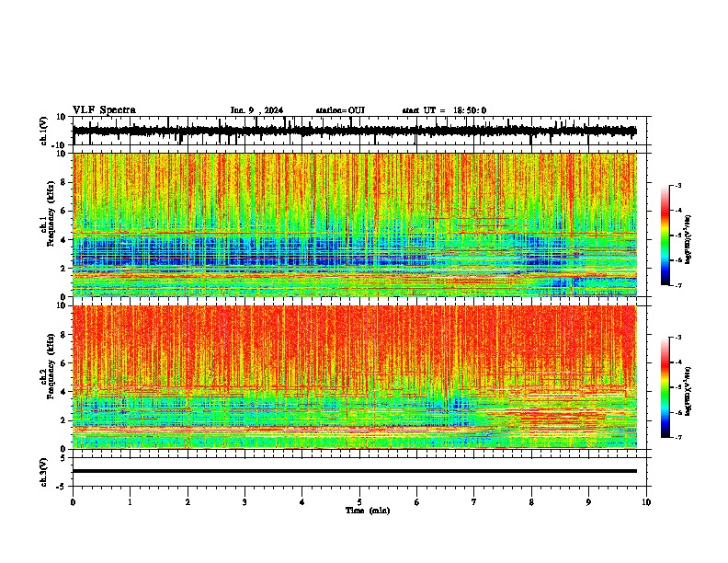
Task: Click the "ch.1(V)" waveform axis label
Action: pyautogui.click(x=44, y=131)
